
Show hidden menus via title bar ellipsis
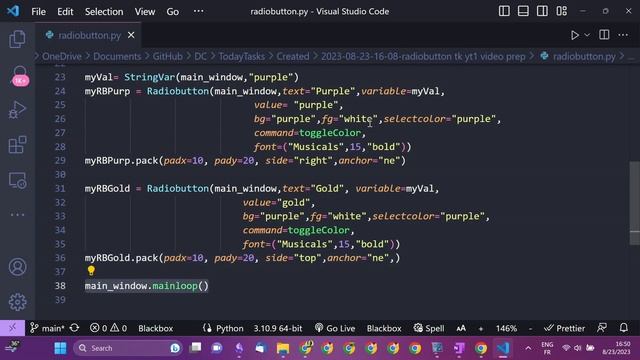tap(198, 11)
